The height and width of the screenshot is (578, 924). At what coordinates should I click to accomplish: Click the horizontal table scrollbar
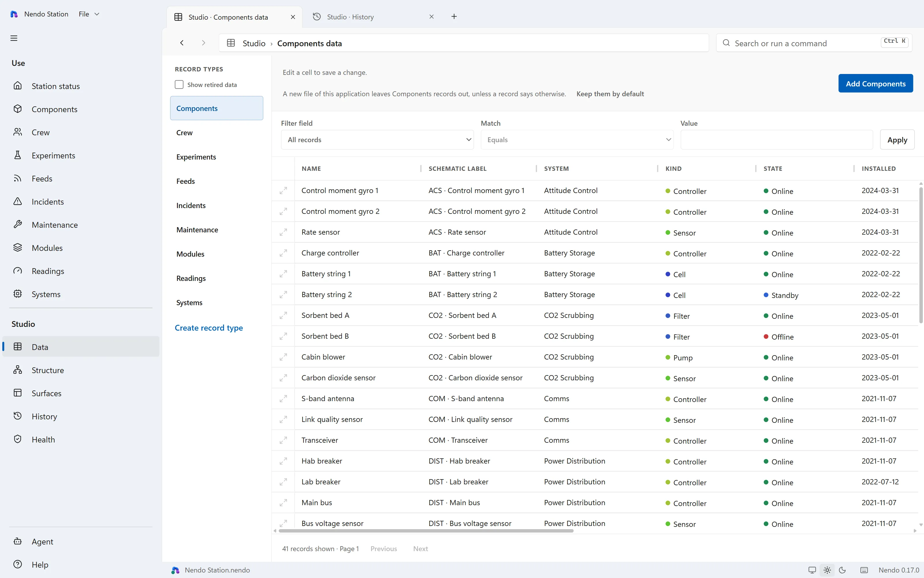[426, 531]
